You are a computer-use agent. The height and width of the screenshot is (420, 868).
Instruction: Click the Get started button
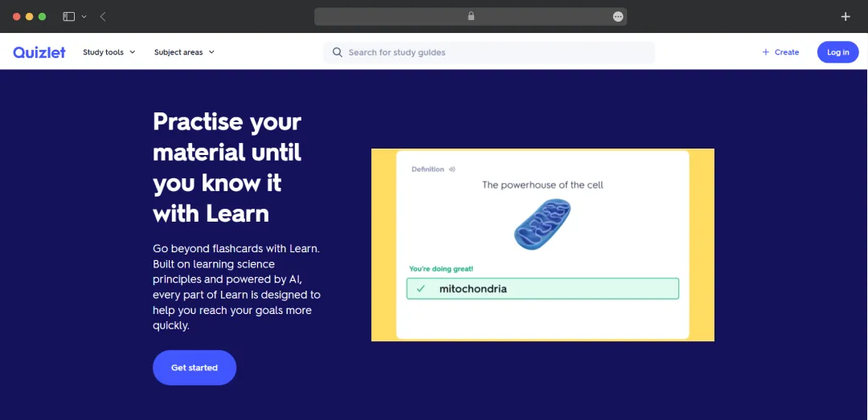pyautogui.click(x=194, y=368)
